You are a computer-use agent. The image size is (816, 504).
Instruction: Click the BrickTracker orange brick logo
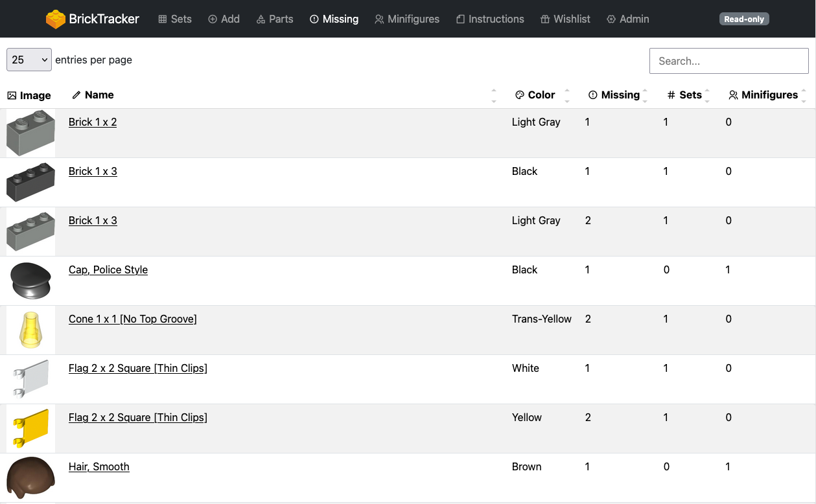click(56, 19)
